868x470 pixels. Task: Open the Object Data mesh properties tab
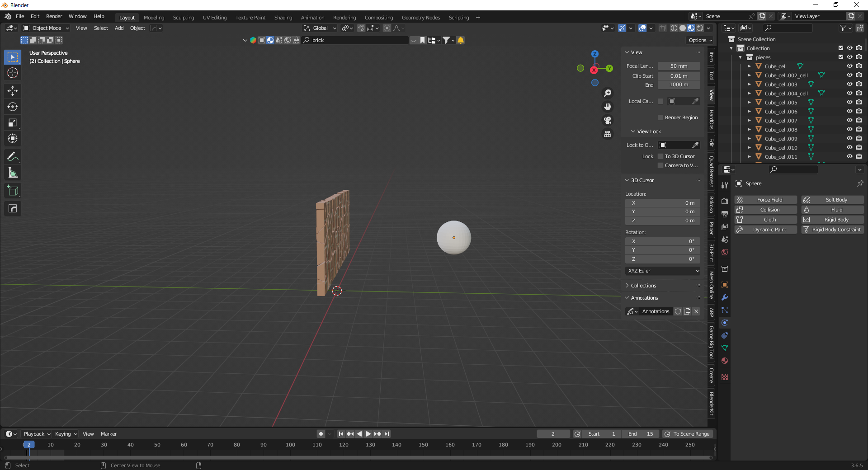pos(725,348)
